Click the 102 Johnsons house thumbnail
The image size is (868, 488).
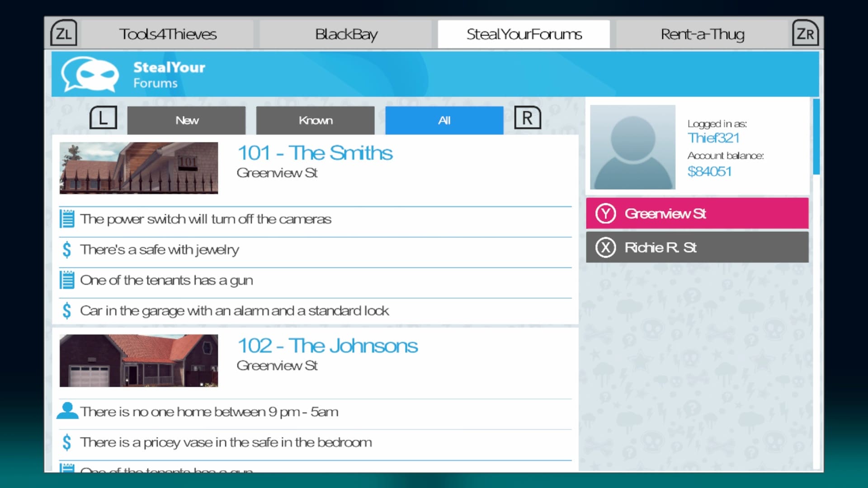click(x=138, y=361)
